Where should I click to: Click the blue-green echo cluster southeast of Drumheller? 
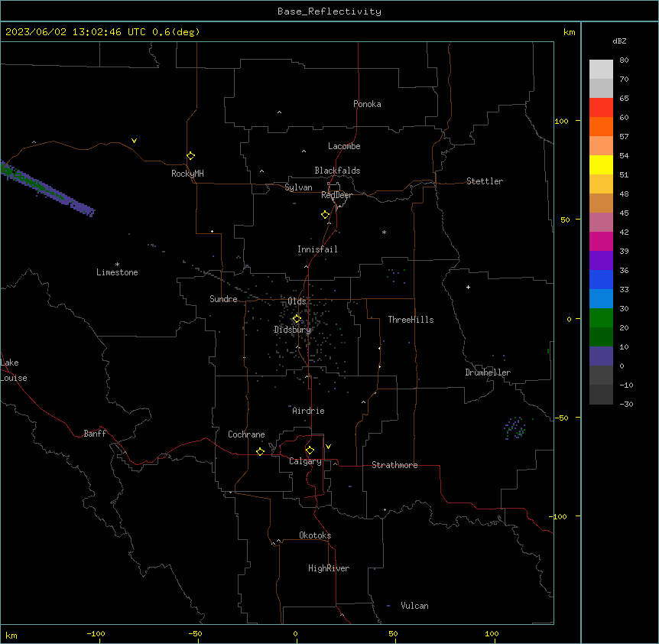pos(516,428)
